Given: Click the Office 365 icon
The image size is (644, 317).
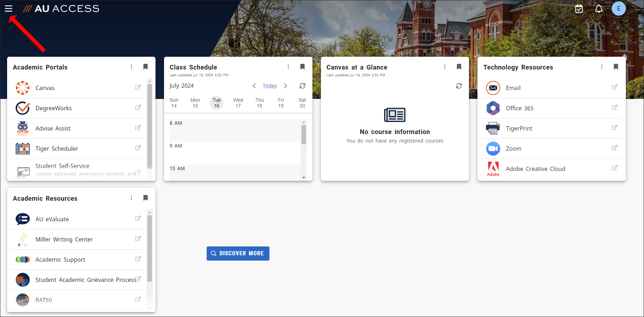Looking at the screenshot, I should coord(493,108).
